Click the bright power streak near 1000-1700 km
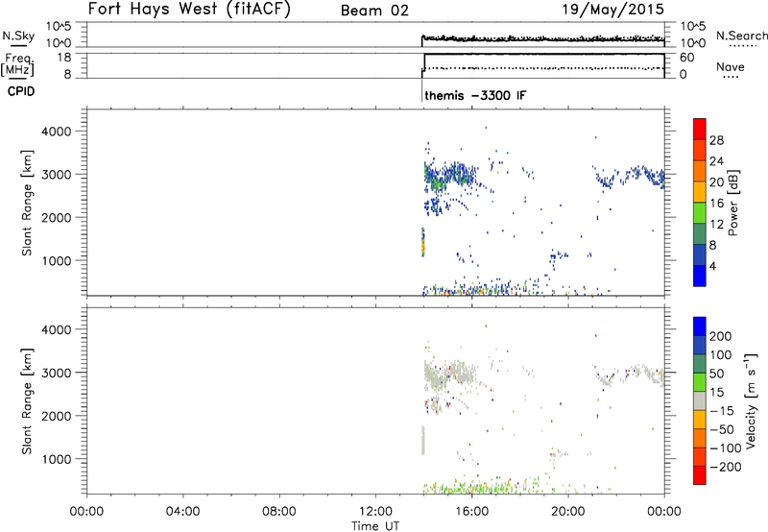 pos(423,242)
